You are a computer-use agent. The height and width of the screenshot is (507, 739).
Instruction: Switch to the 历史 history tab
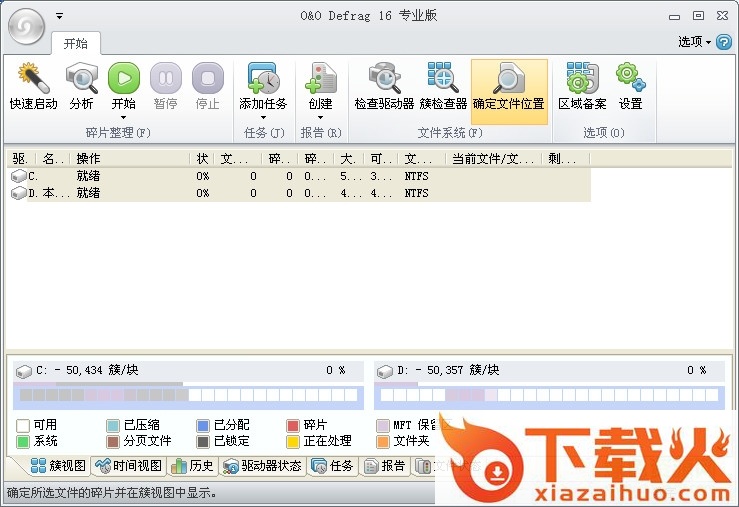pyautogui.click(x=192, y=466)
